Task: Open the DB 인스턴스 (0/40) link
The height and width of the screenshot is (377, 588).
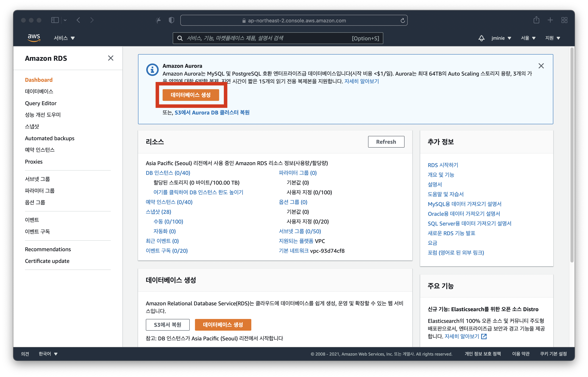Action: (168, 173)
